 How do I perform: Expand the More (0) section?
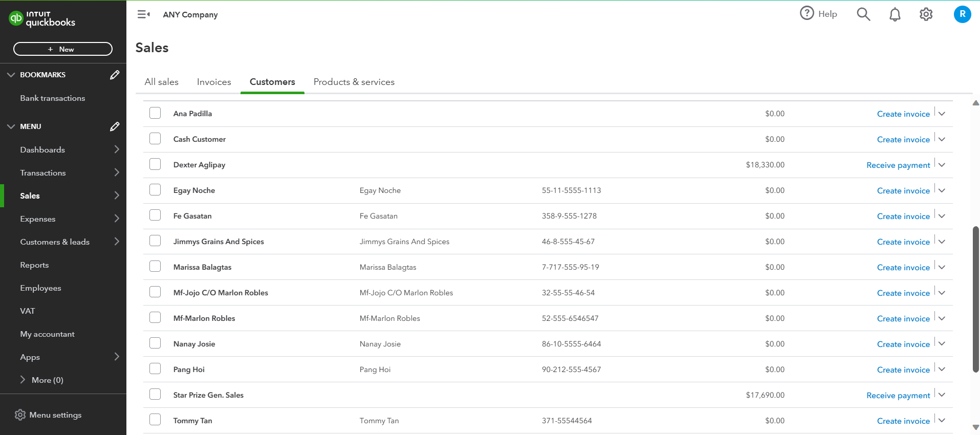click(x=23, y=380)
